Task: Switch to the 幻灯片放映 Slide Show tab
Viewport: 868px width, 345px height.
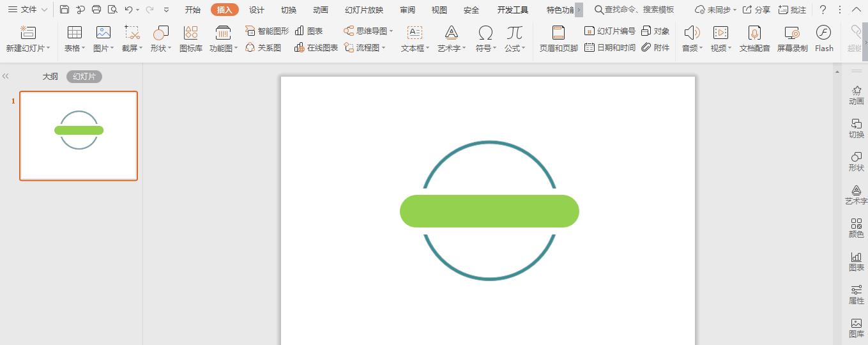Action: coord(364,10)
